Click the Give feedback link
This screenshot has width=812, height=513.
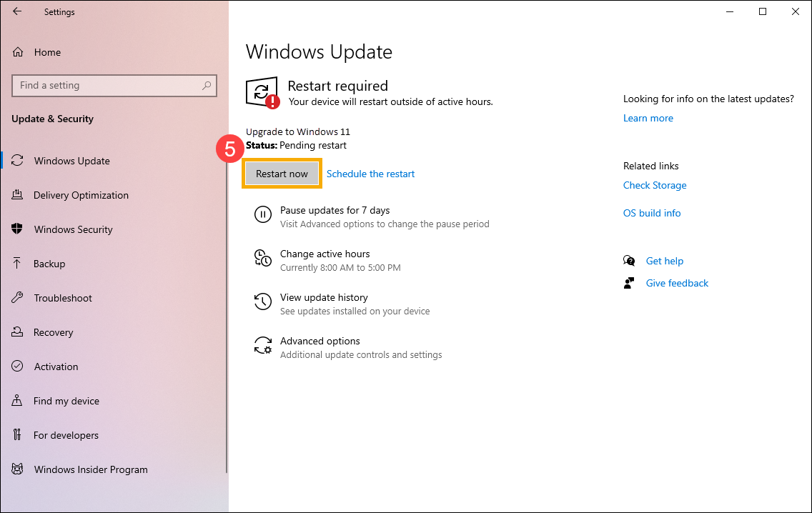click(677, 283)
